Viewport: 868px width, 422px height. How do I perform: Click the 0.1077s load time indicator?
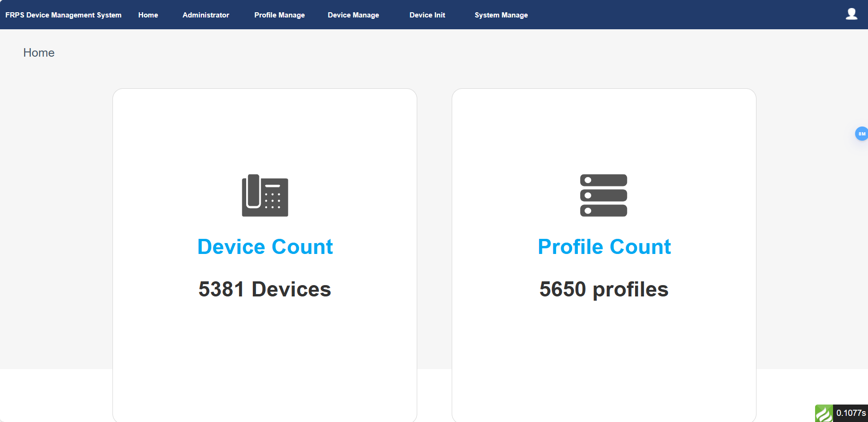point(851,413)
